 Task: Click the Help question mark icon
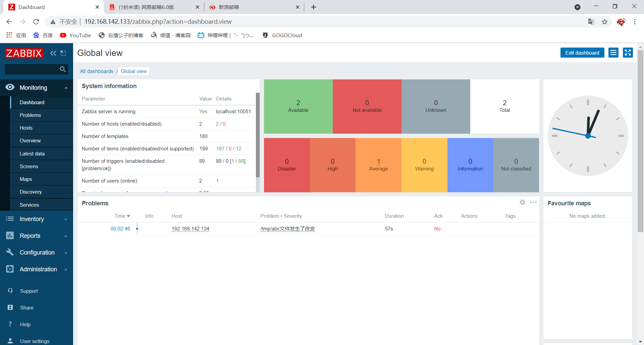[10, 324]
